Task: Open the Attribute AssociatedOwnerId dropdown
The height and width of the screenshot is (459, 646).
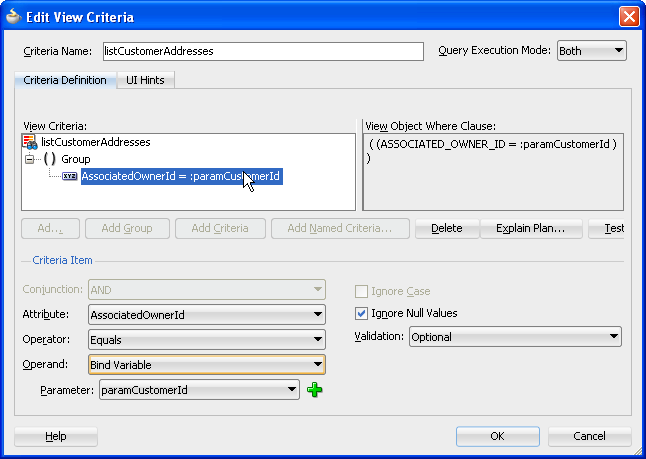Action: coord(207,315)
